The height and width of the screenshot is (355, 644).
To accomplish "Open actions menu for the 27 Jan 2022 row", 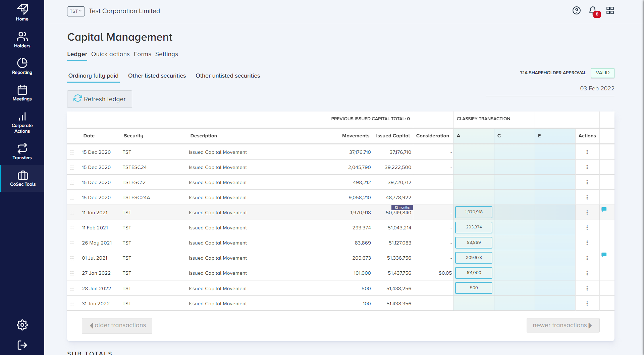I will pos(587,273).
